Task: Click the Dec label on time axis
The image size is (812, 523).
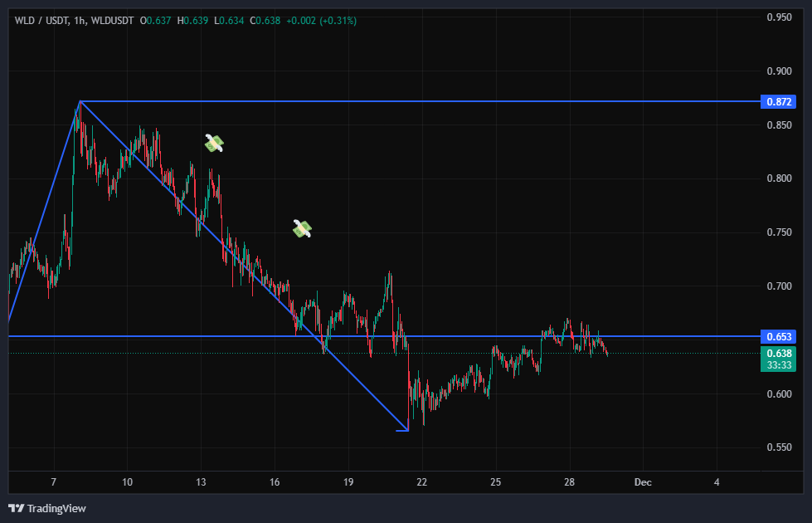Action: click(x=642, y=482)
